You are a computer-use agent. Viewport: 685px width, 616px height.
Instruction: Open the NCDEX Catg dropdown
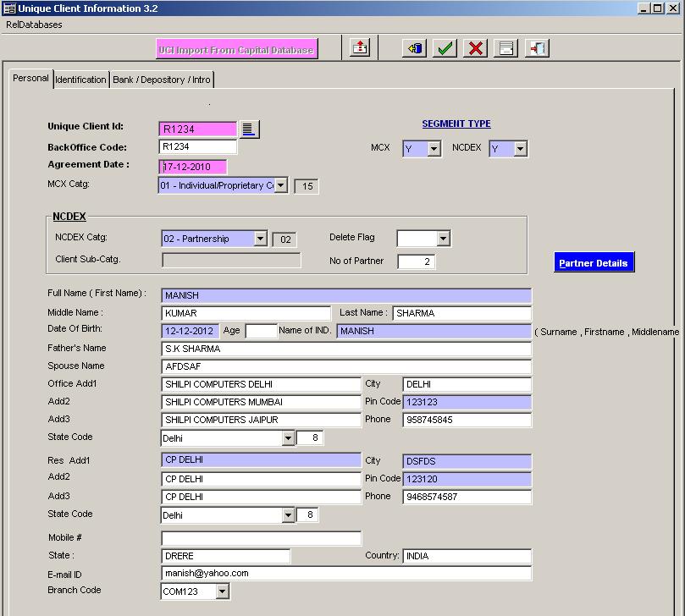coord(261,239)
